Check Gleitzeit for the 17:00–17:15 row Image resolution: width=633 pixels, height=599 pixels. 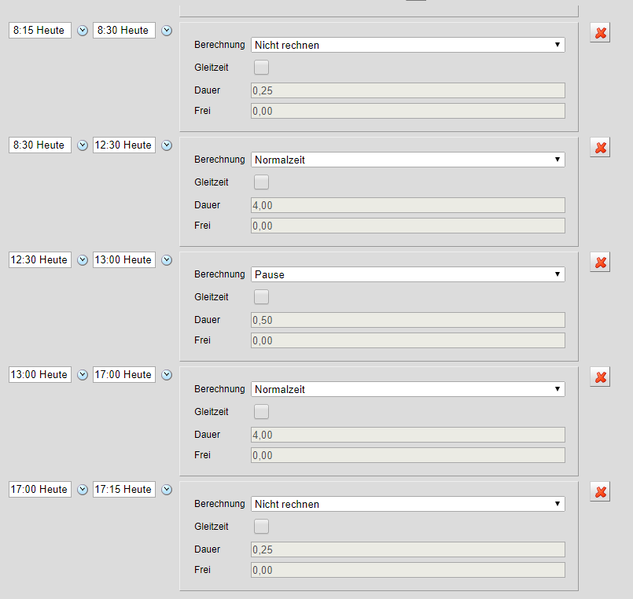(261, 526)
